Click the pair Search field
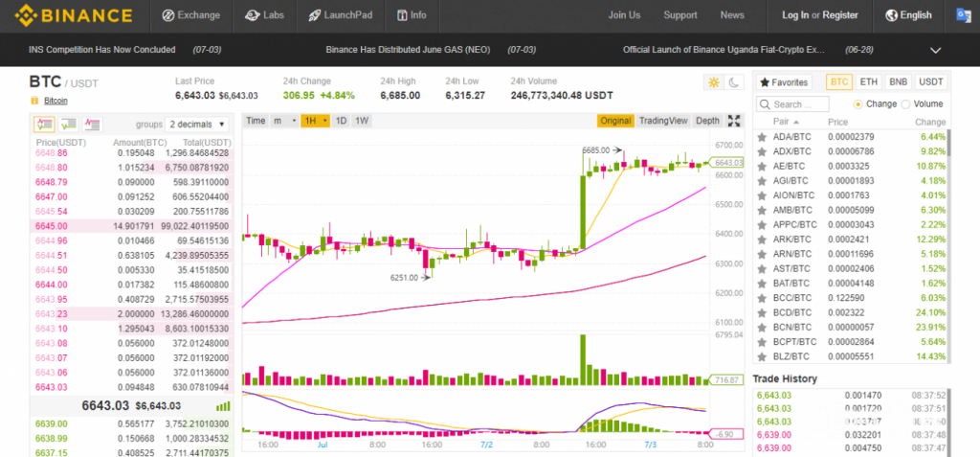 792,104
